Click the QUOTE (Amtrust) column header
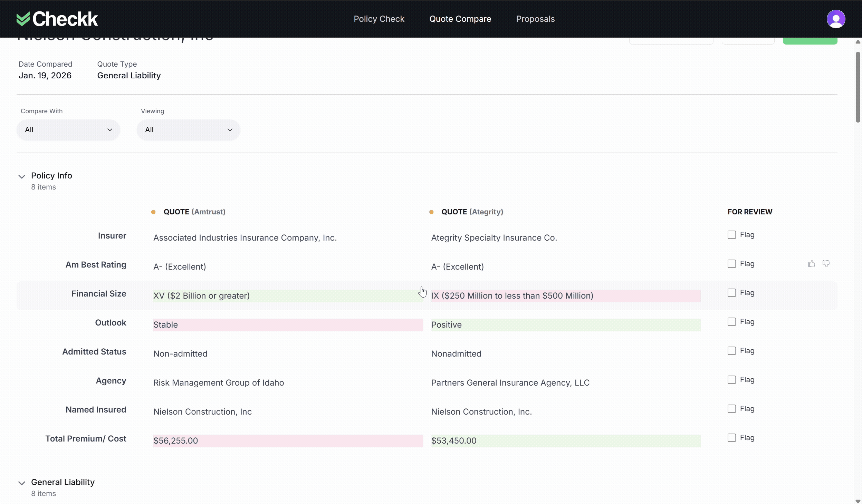The image size is (862, 504). pos(194,212)
